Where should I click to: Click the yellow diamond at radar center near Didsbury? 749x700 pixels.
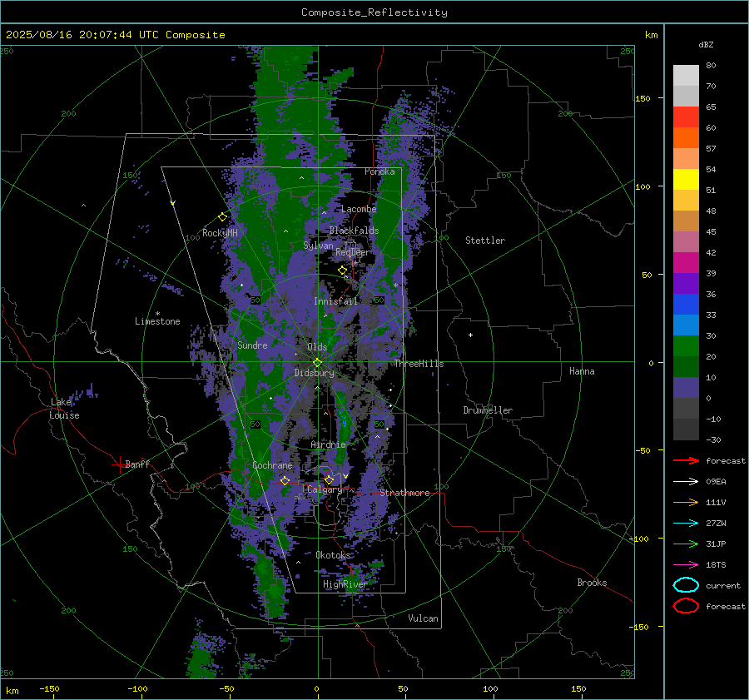(317, 363)
